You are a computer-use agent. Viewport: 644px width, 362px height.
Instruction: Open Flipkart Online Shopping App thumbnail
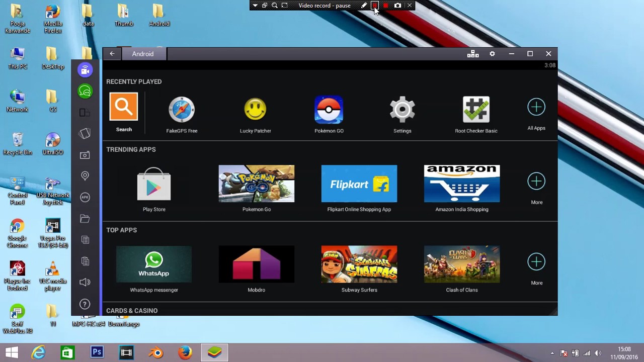(x=359, y=184)
